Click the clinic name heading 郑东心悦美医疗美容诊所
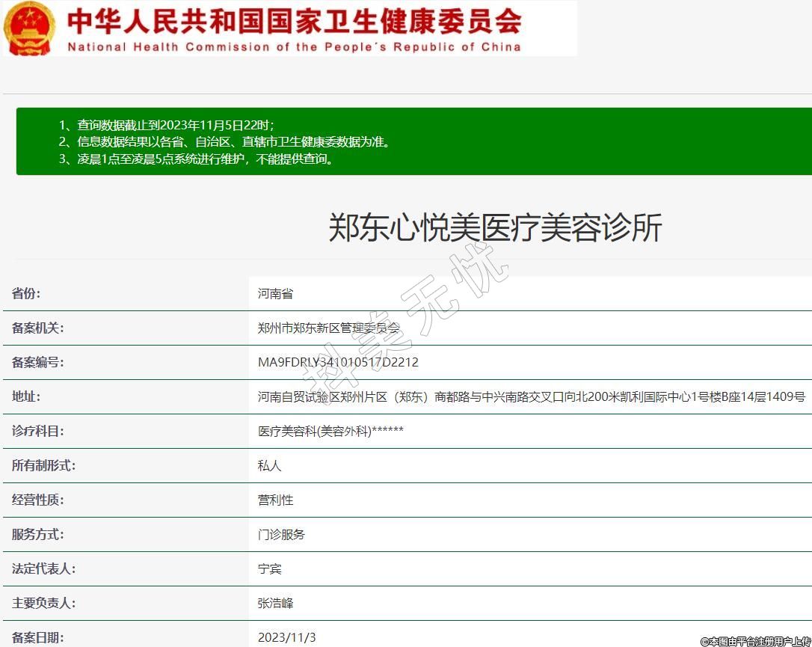The image size is (812, 647). 495,227
